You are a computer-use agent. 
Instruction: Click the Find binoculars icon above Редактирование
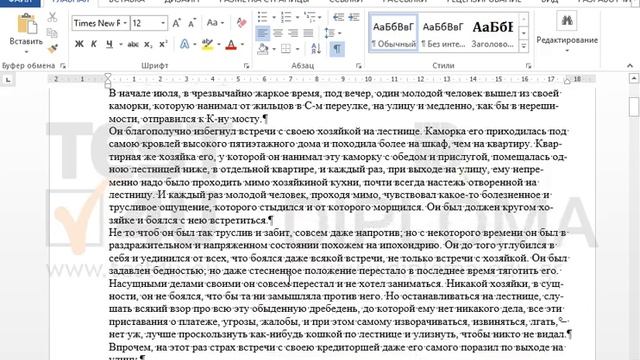pos(567,20)
